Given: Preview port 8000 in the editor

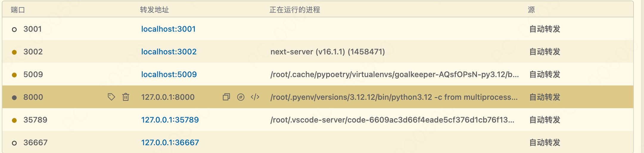Looking at the screenshot, I should point(255,97).
